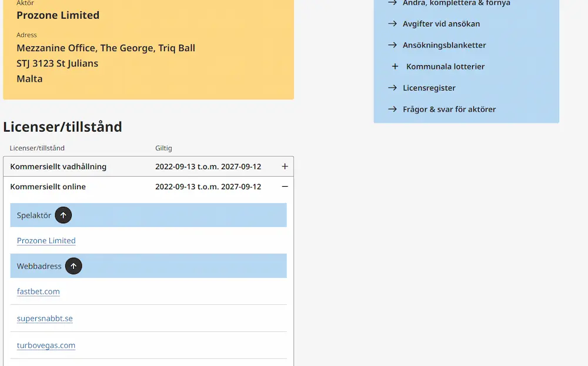This screenshot has width=588, height=366.
Task: Collapse the Kommersiellt online license row
Action: click(x=285, y=187)
